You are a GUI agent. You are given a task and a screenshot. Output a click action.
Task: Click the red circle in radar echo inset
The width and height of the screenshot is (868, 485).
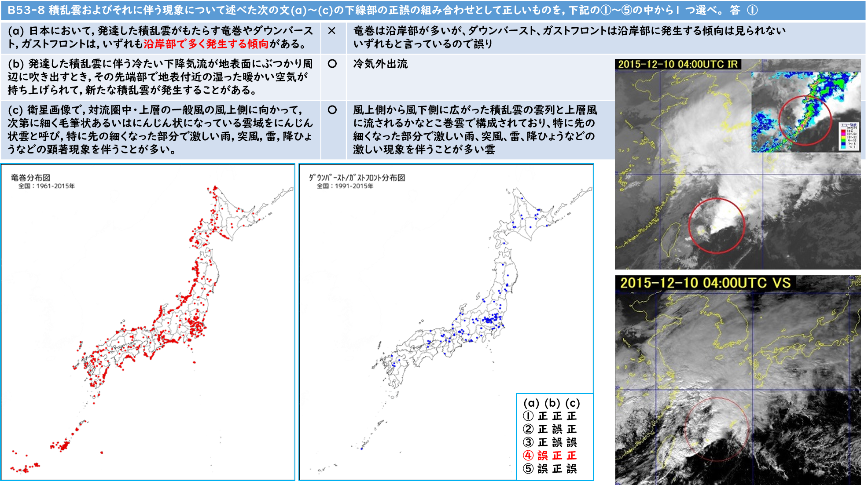point(805,120)
